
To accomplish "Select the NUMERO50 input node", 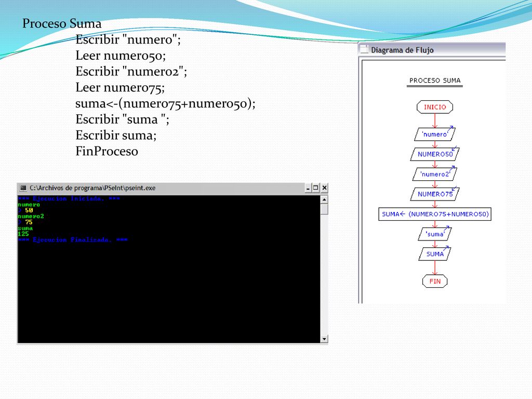I will coord(435,154).
